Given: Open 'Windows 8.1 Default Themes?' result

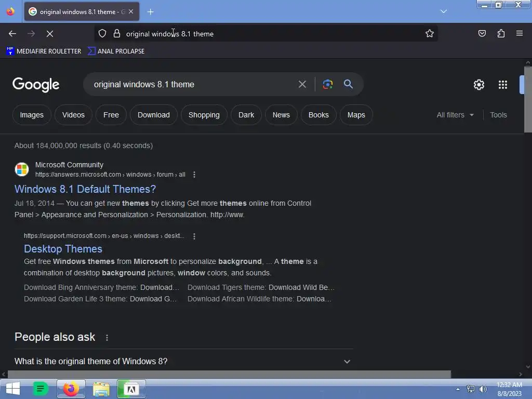Looking at the screenshot, I should click(85, 189).
